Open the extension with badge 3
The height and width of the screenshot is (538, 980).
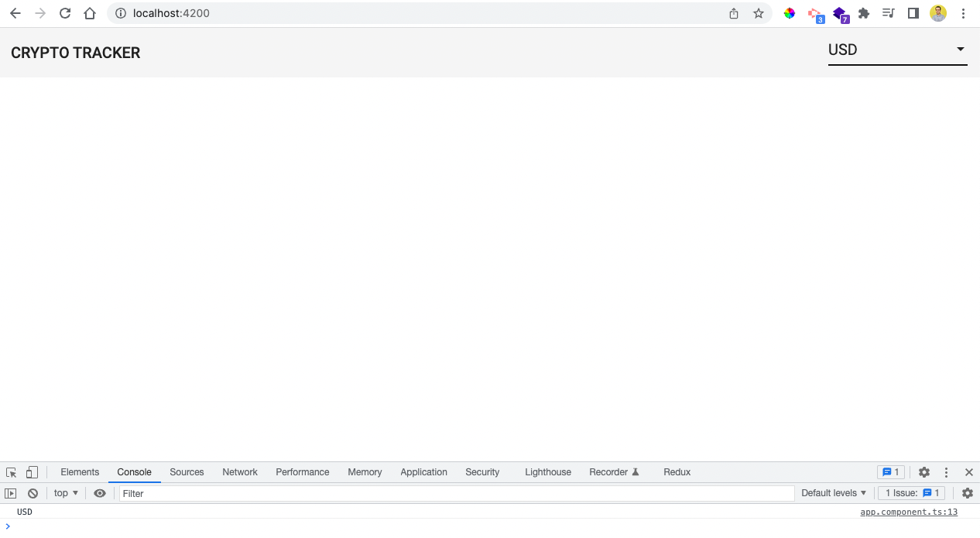(x=815, y=14)
